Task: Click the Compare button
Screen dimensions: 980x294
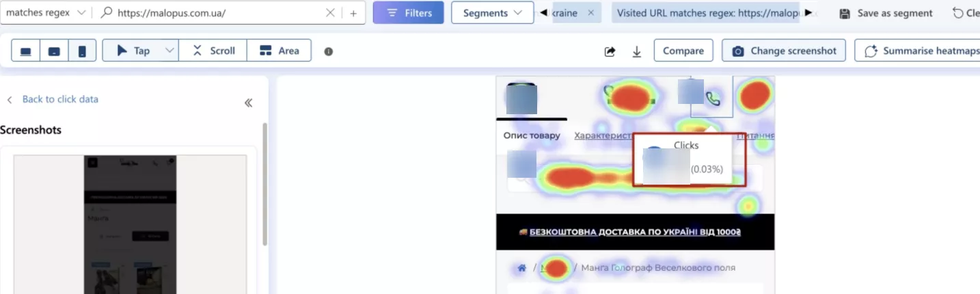Action: pos(683,51)
